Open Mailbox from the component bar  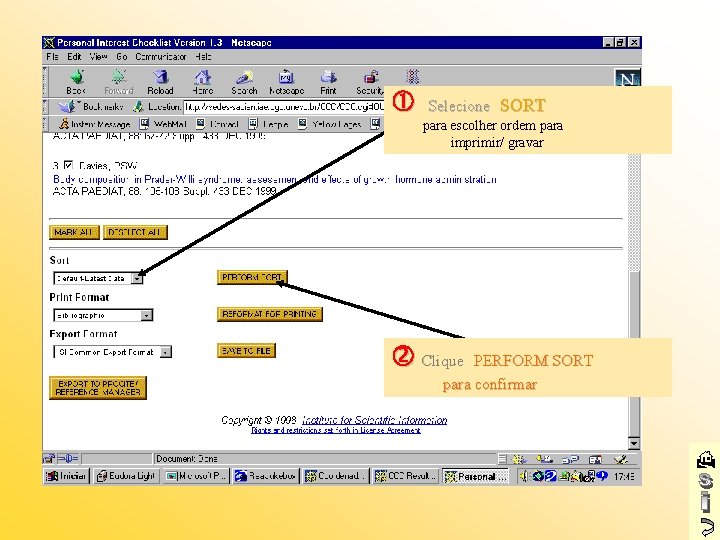coord(545,459)
